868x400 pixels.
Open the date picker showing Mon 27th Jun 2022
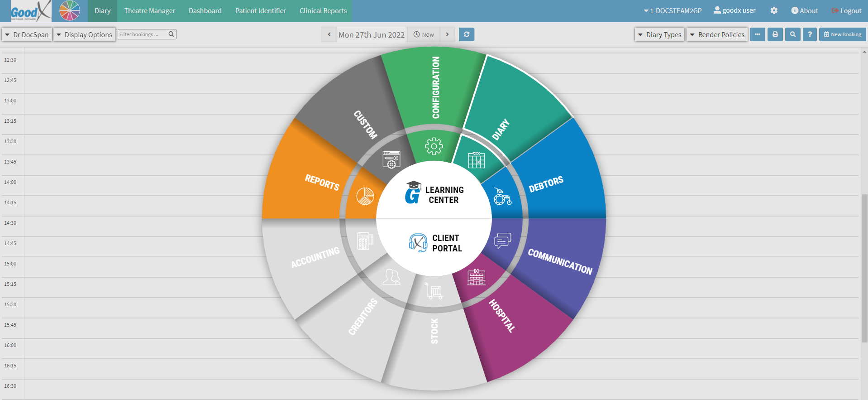tap(372, 34)
